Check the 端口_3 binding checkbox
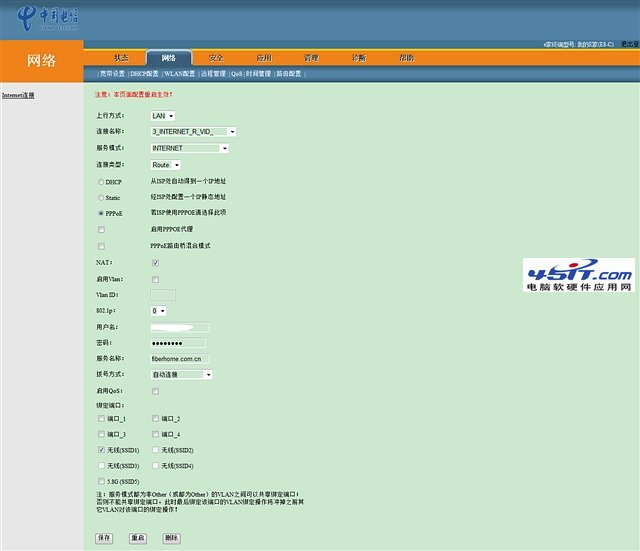The height and width of the screenshot is (551, 640). (101, 434)
